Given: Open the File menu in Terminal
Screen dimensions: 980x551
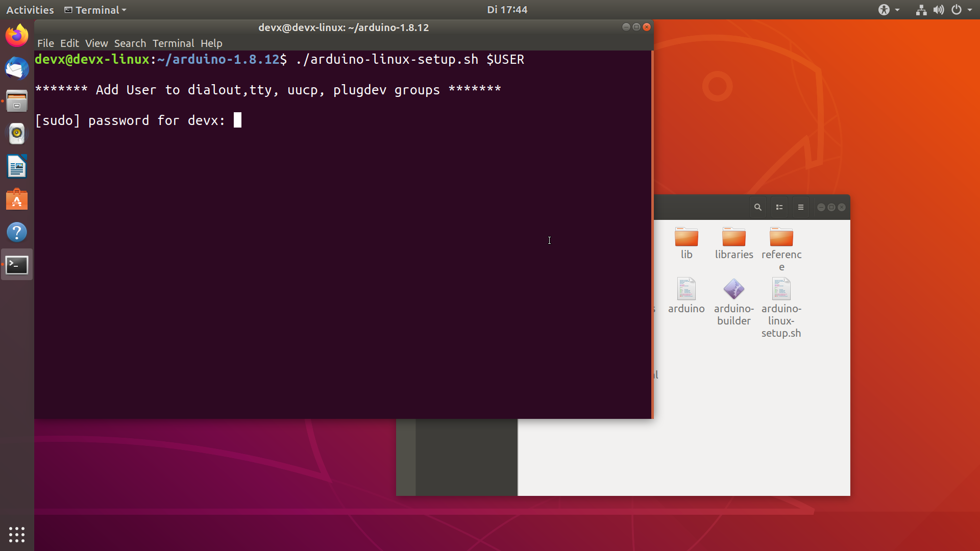Looking at the screenshot, I should (x=45, y=43).
